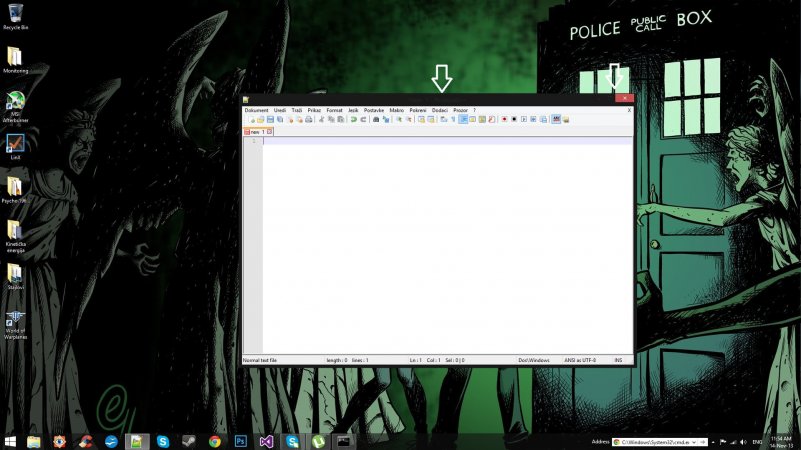Click the Run macro multiple times icon

533,120
